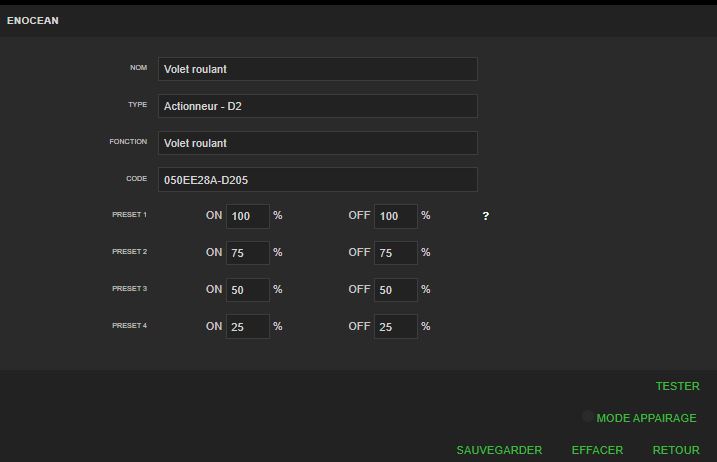The width and height of the screenshot is (717, 462).
Task: Click the Preset 3 OFF value box
Action: pos(395,290)
